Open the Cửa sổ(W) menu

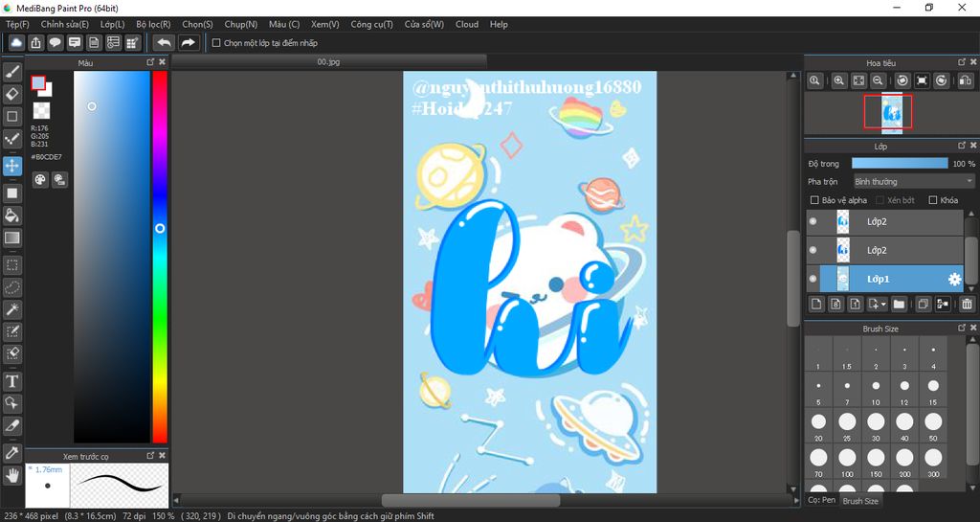pyautogui.click(x=424, y=24)
